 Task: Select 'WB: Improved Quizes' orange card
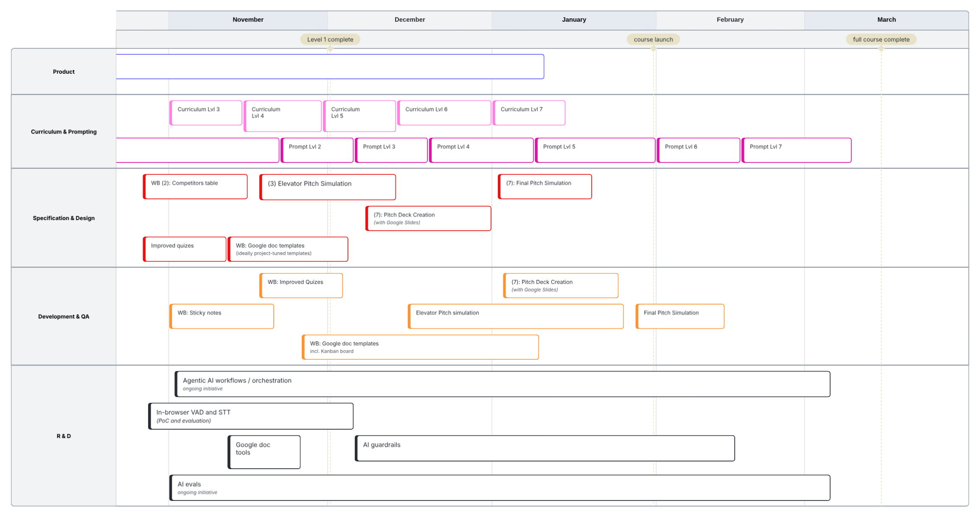click(x=301, y=285)
